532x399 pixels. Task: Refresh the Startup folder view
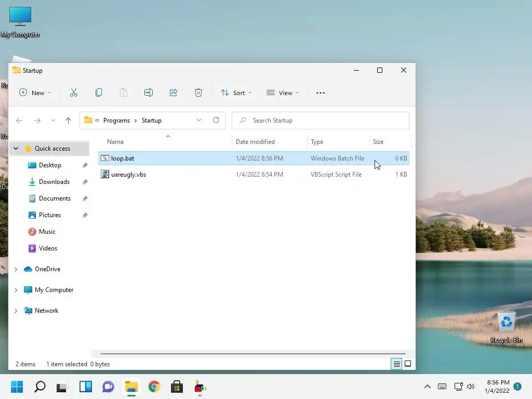coord(216,120)
